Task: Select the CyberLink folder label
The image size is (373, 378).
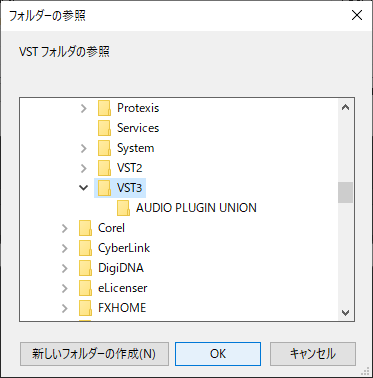Action: [x=124, y=248]
